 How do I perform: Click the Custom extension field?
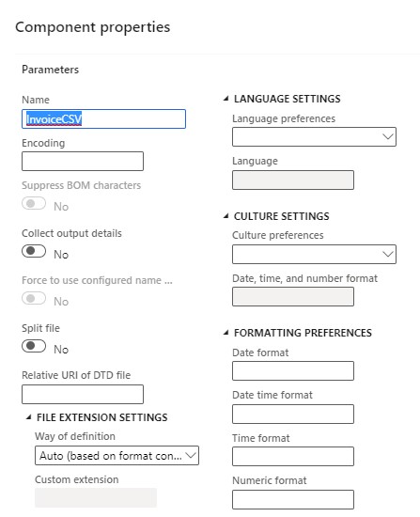(96, 497)
